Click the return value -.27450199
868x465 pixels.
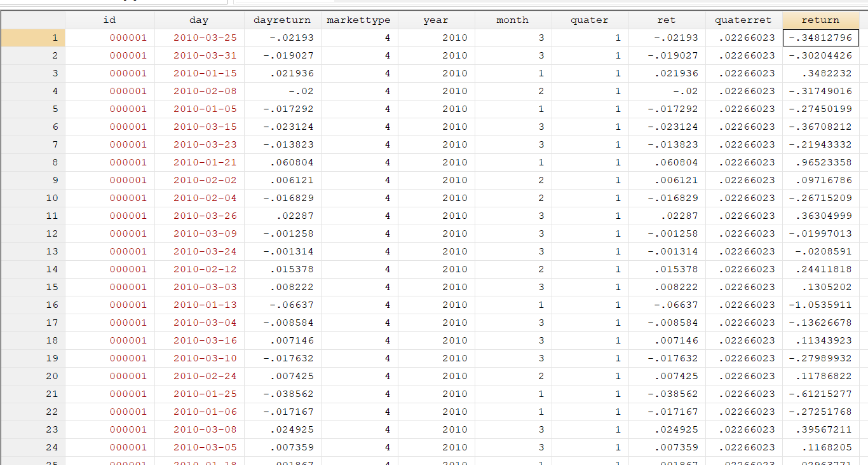(x=820, y=109)
